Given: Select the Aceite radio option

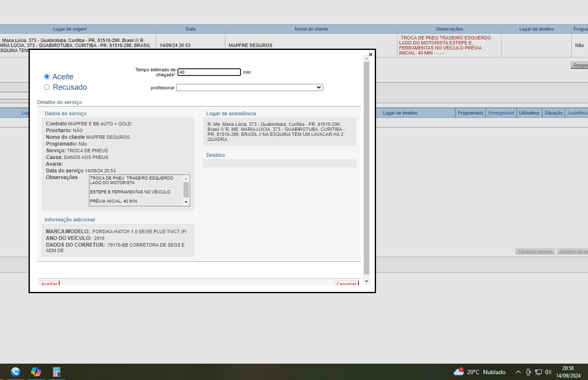Looking at the screenshot, I should coord(47,77).
